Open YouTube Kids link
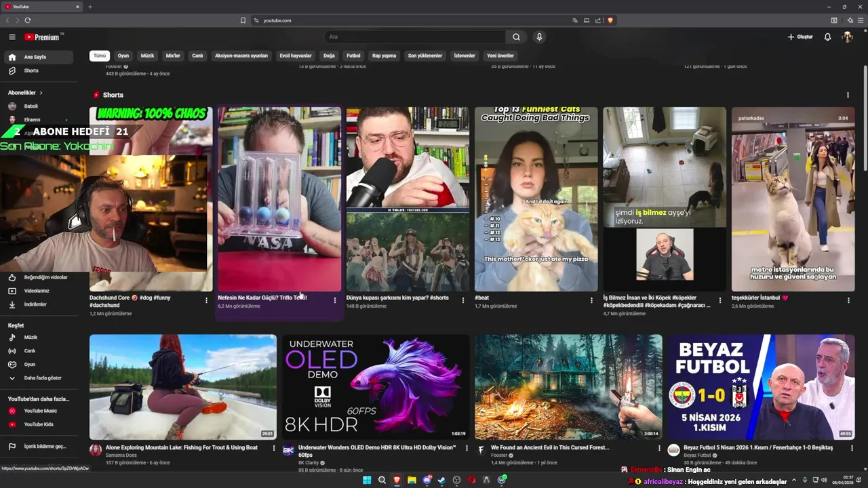 [x=38, y=424]
